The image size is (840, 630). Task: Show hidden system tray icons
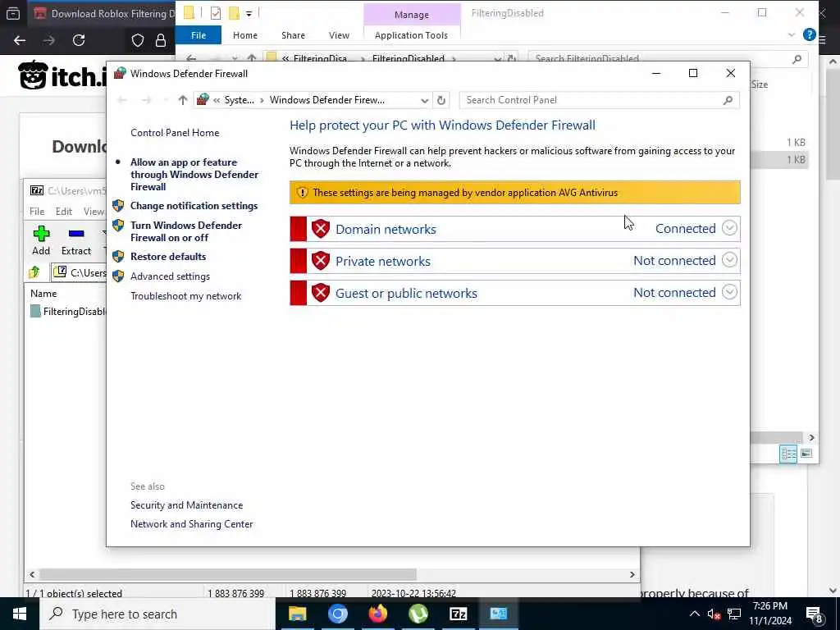click(694, 614)
